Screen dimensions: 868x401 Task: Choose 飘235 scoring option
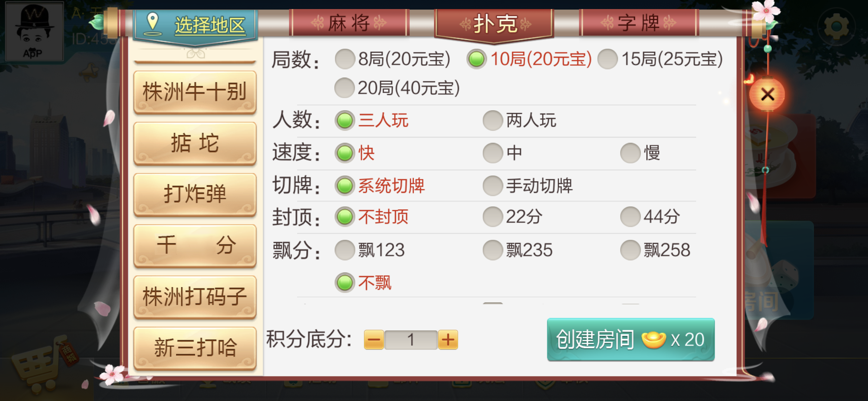(517, 250)
